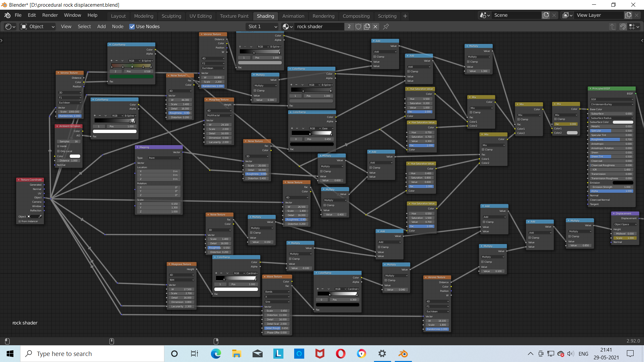The height and width of the screenshot is (362, 644).
Task: Open the Task View icon
Action: coord(195,354)
